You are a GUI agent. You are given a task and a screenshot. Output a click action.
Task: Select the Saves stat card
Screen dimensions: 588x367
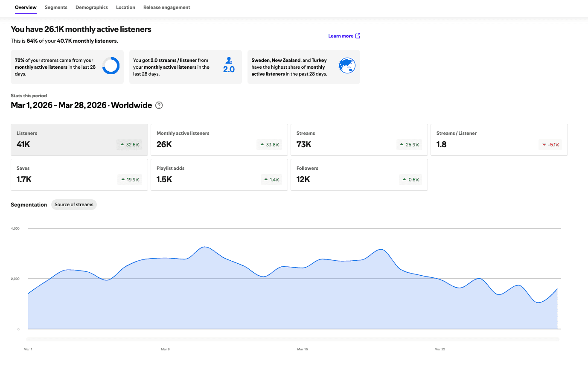click(x=79, y=175)
